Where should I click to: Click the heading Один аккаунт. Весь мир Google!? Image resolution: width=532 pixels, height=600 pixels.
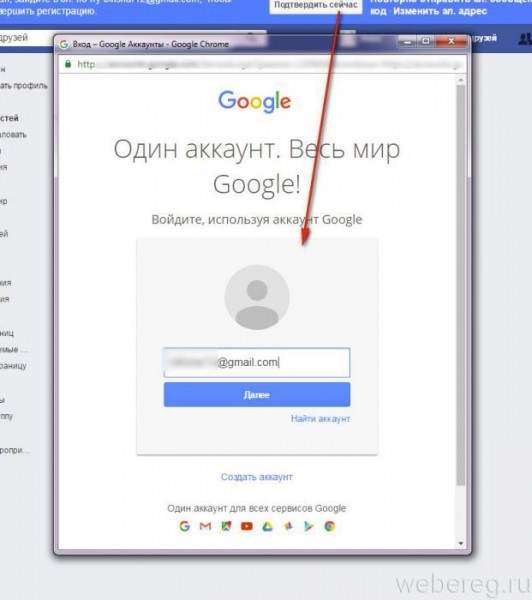pos(257,166)
